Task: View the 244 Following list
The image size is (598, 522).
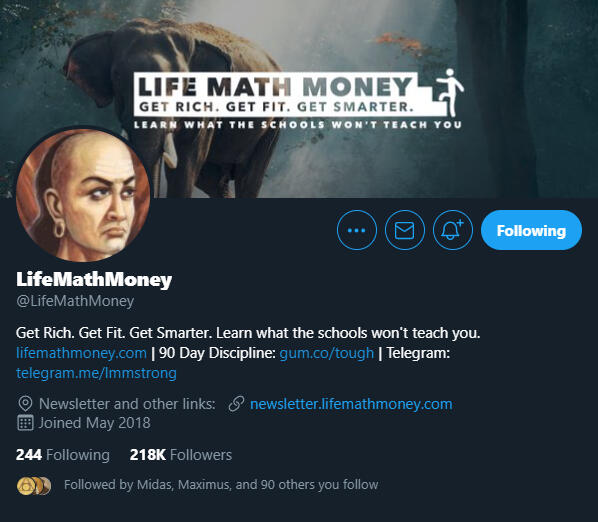Action: 63,455
